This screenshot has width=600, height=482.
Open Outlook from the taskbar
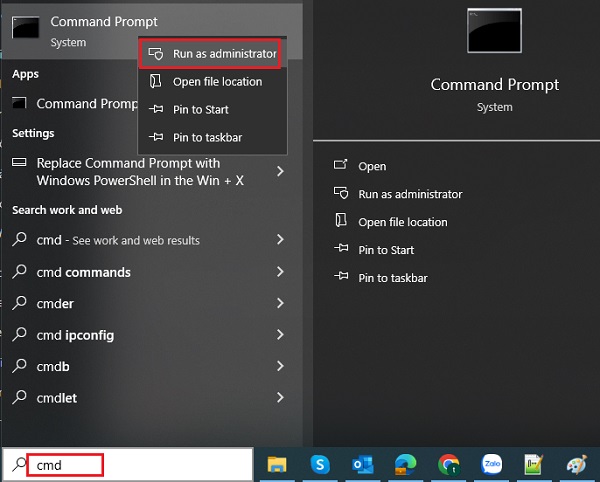363,464
